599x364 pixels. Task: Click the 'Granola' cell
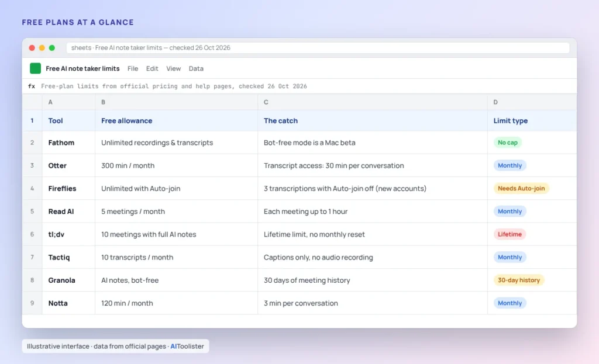point(69,280)
